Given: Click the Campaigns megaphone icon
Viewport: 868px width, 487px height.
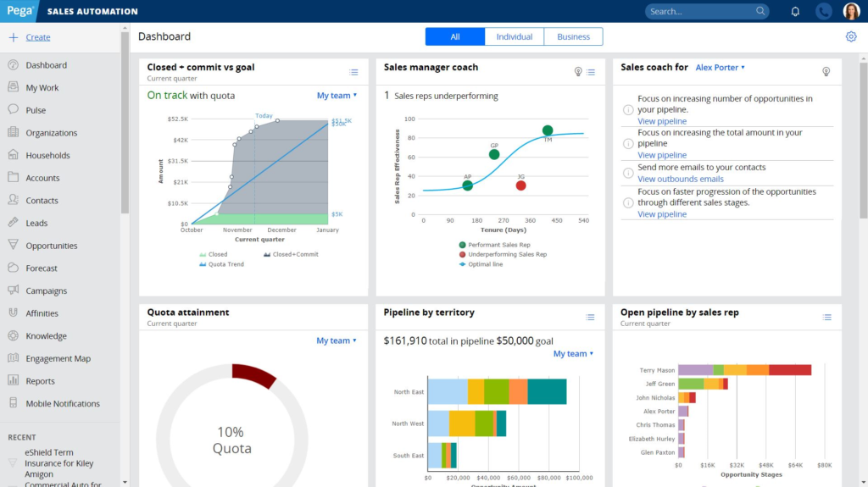Looking at the screenshot, I should tap(14, 290).
